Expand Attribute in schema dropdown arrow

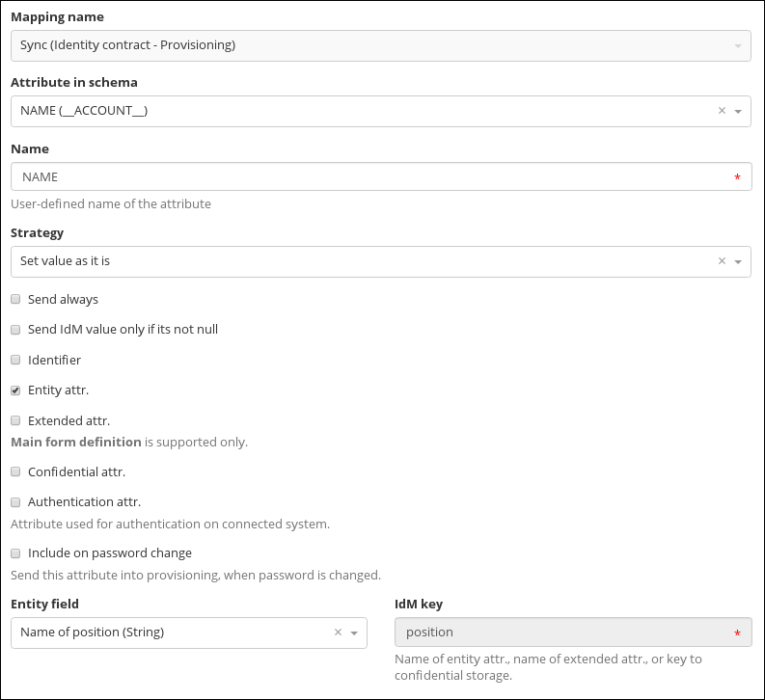click(738, 112)
